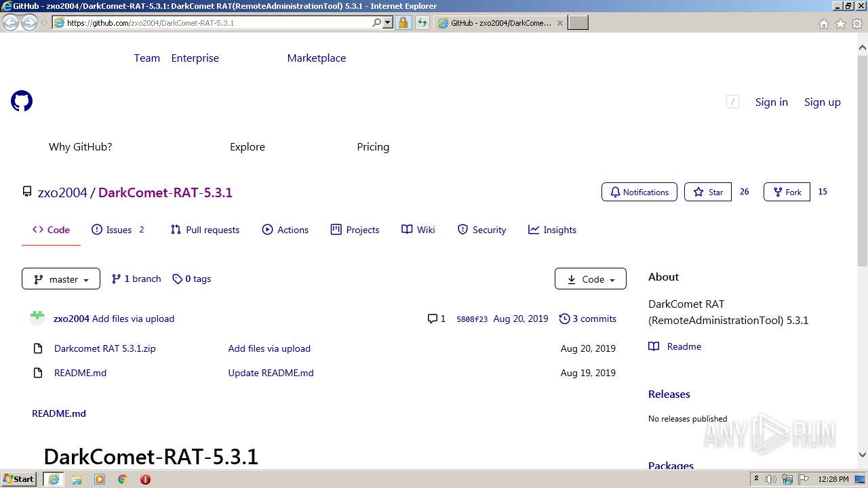Screen dimensions: 868x488
Task: Switch to the Insights tab
Action: click(553, 230)
